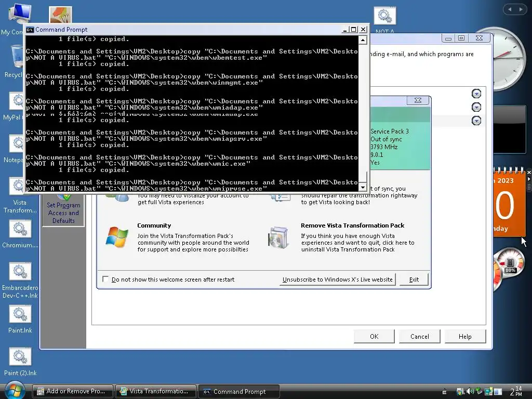Minimize the Add or Remove Programs window

tap(448, 38)
